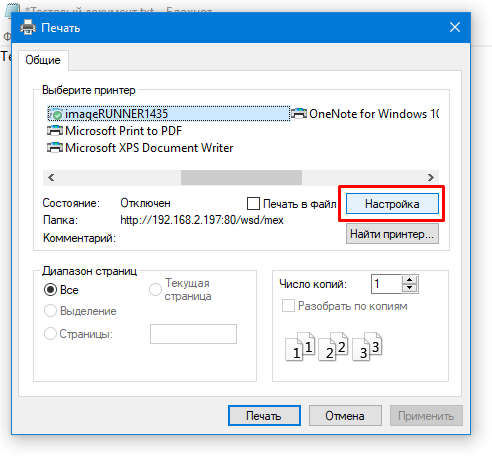The image size is (492, 461).
Task: Select the OneNote for Windows 10 printer icon
Action: click(x=299, y=114)
